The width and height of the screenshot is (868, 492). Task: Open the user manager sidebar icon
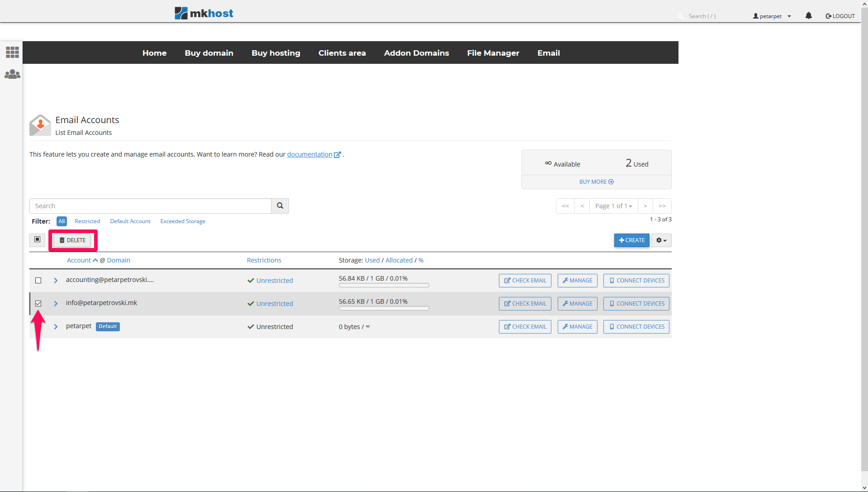12,74
